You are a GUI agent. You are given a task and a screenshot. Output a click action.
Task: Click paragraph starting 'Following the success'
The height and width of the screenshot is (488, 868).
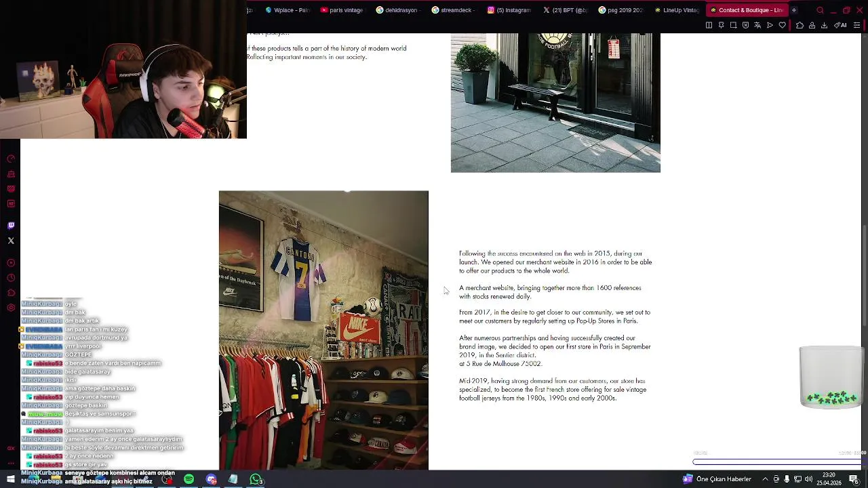[555, 262]
